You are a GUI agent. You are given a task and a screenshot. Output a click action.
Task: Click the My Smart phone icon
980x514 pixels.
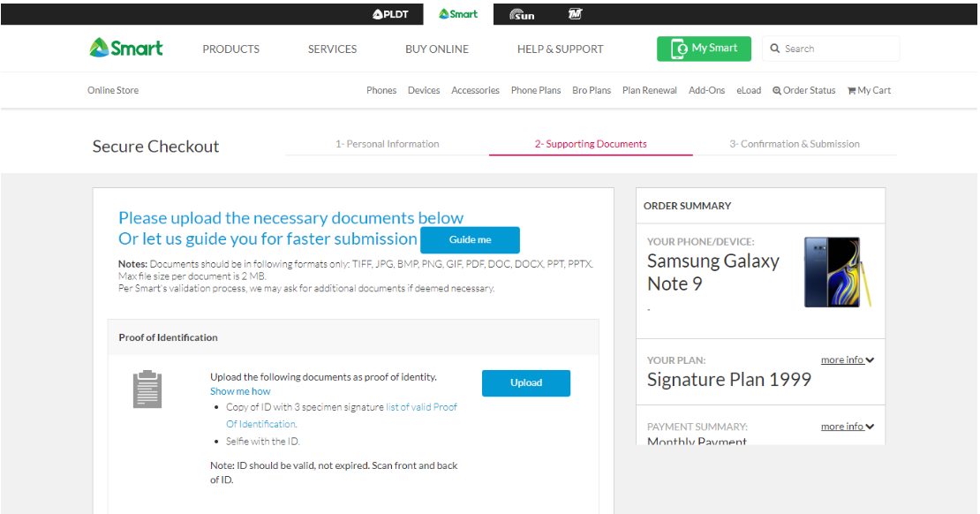679,49
